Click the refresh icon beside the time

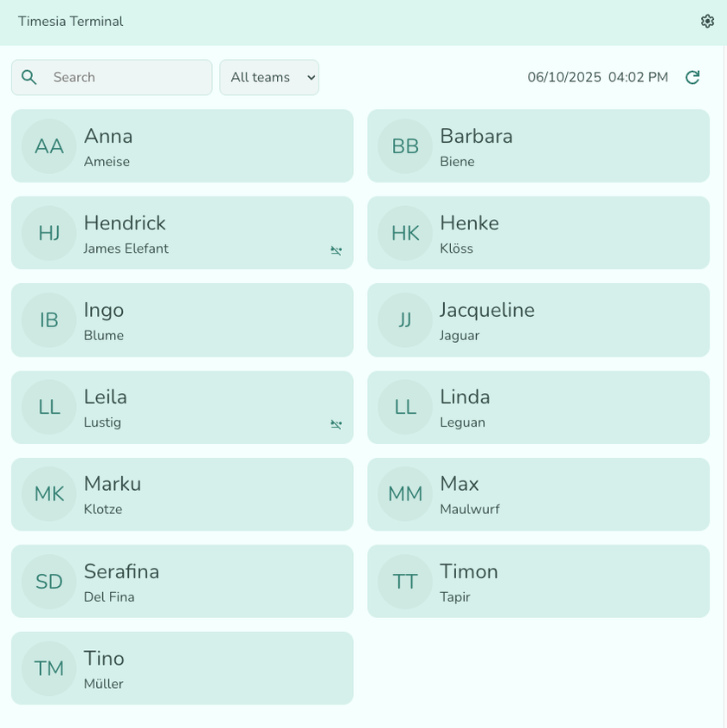click(692, 77)
